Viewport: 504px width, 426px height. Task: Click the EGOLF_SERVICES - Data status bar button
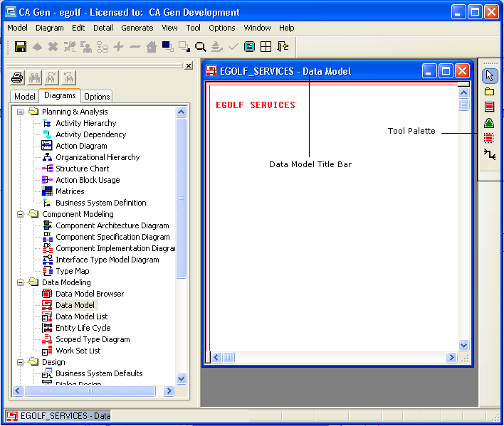tap(58, 416)
